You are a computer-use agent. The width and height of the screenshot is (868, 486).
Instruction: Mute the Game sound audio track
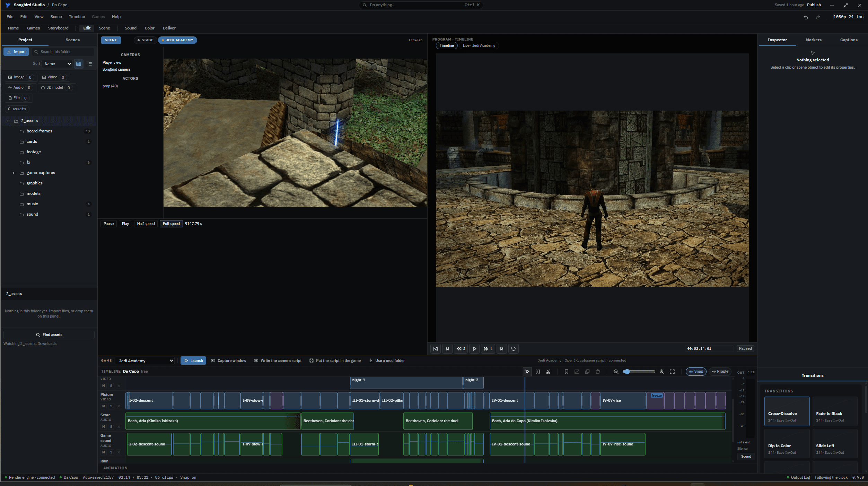tap(104, 452)
